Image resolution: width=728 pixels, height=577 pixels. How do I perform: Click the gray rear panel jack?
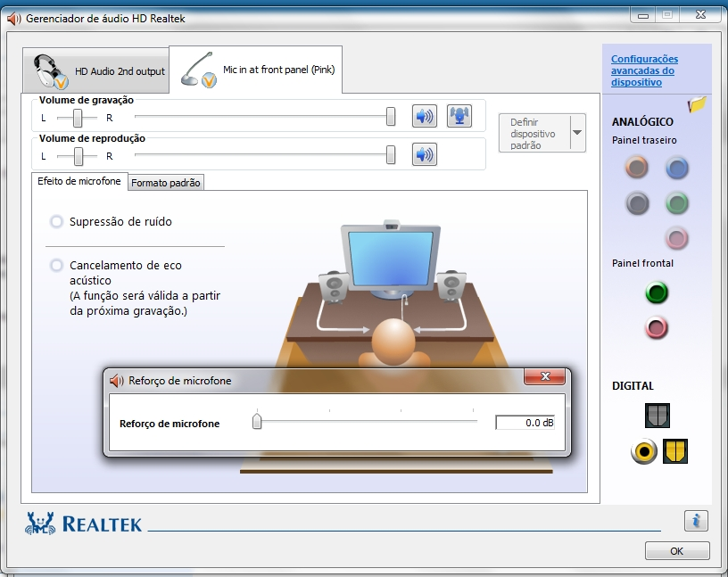[638, 203]
